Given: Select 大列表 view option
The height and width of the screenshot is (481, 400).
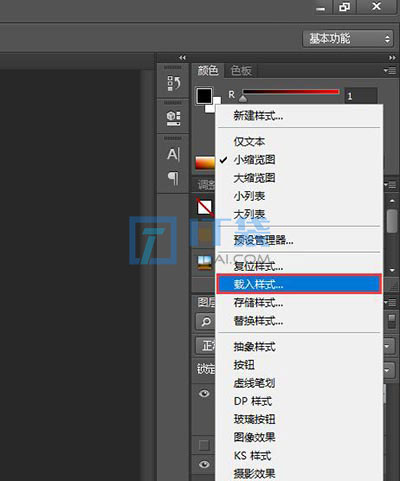Looking at the screenshot, I should click(x=299, y=214).
